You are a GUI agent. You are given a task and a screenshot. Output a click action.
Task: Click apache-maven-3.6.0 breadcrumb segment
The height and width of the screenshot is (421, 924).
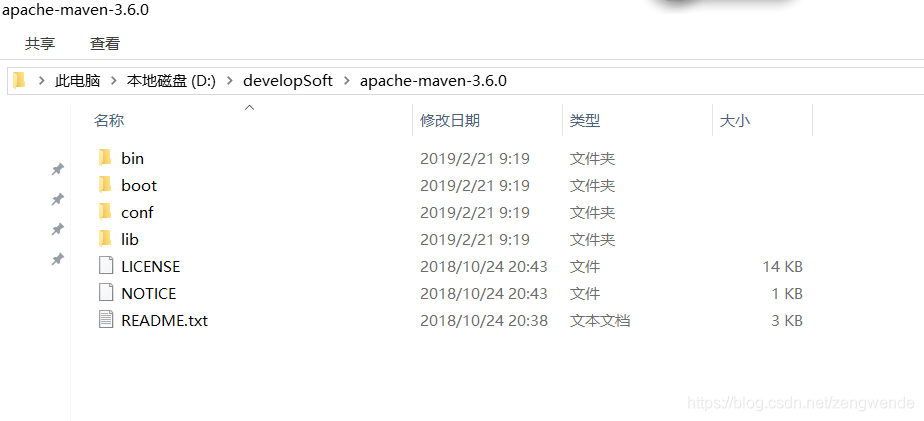coord(433,81)
